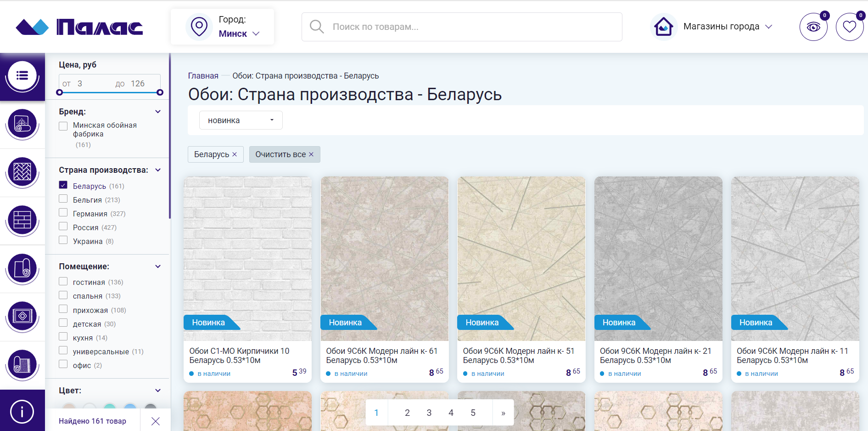This screenshot has height=431, width=868.
Task: Open the Модерн лайн к- 21 gray thumbnail
Action: pos(658,259)
